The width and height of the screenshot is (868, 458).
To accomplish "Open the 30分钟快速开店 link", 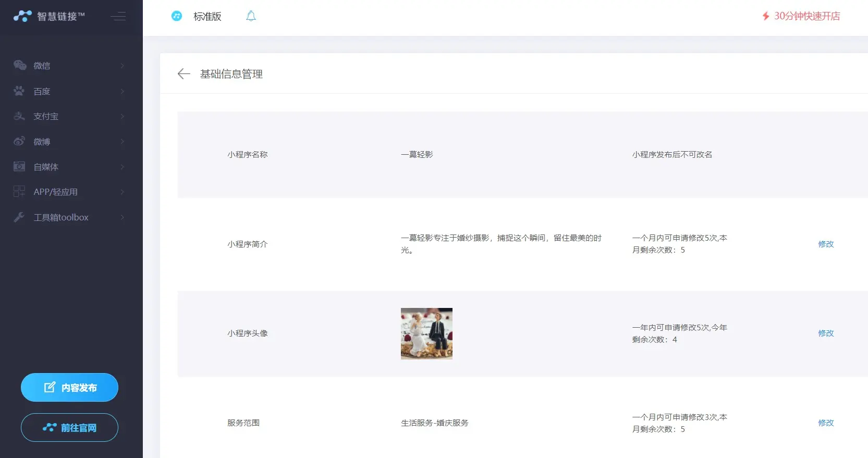I will [801, 16].
